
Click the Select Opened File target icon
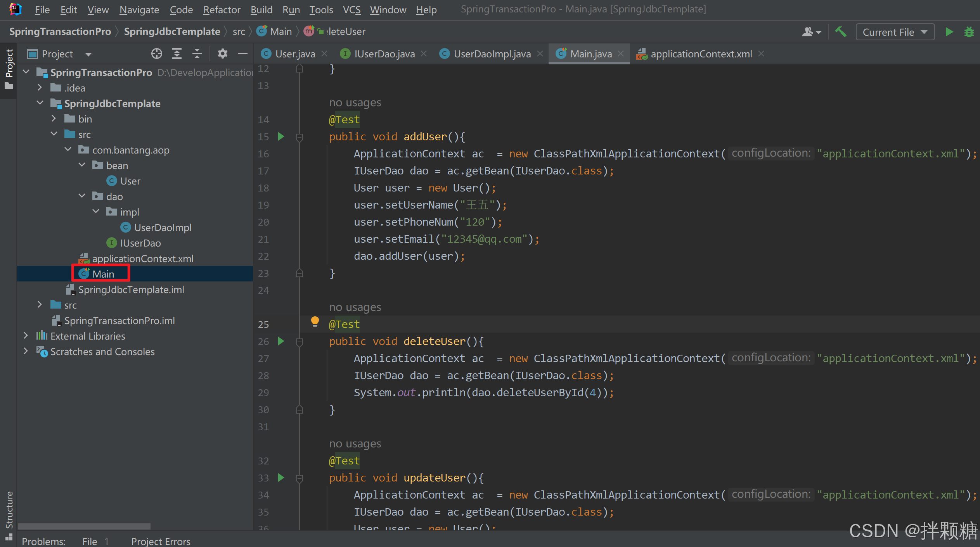click(x=156, y=53)
